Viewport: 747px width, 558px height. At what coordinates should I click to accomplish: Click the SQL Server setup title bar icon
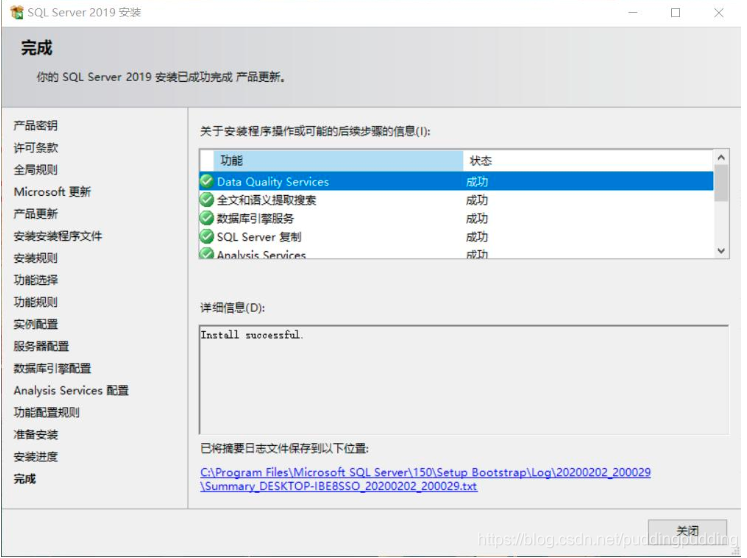click(17, 12)
